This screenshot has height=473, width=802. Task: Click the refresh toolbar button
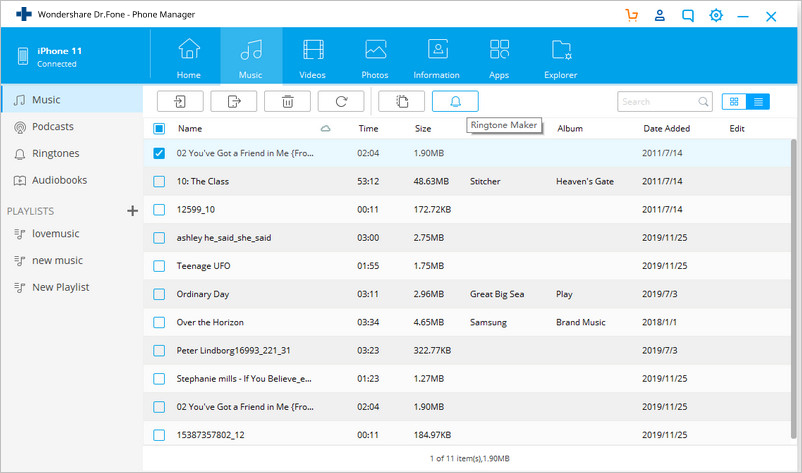[x=341, y=101]
